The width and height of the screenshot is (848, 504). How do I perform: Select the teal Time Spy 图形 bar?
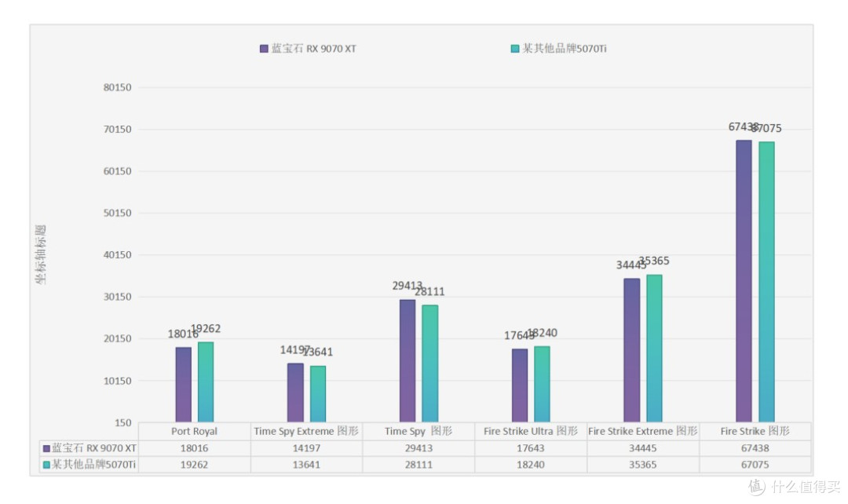pos(430,363)
